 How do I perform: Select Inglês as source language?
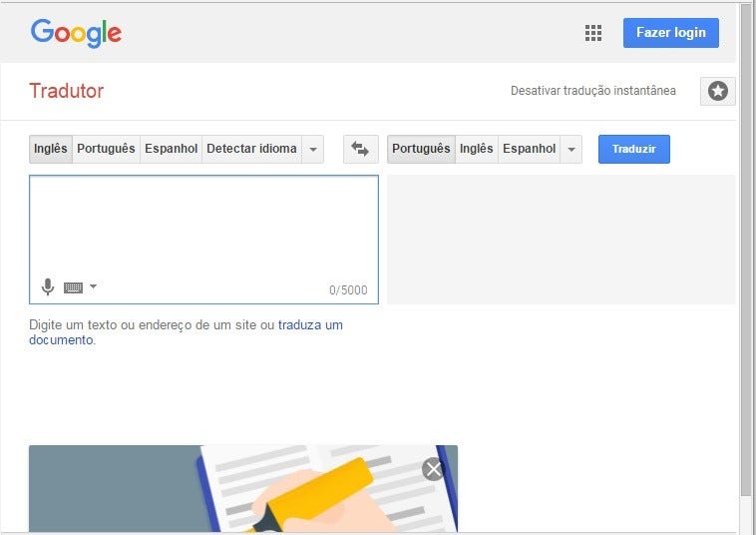51,149
